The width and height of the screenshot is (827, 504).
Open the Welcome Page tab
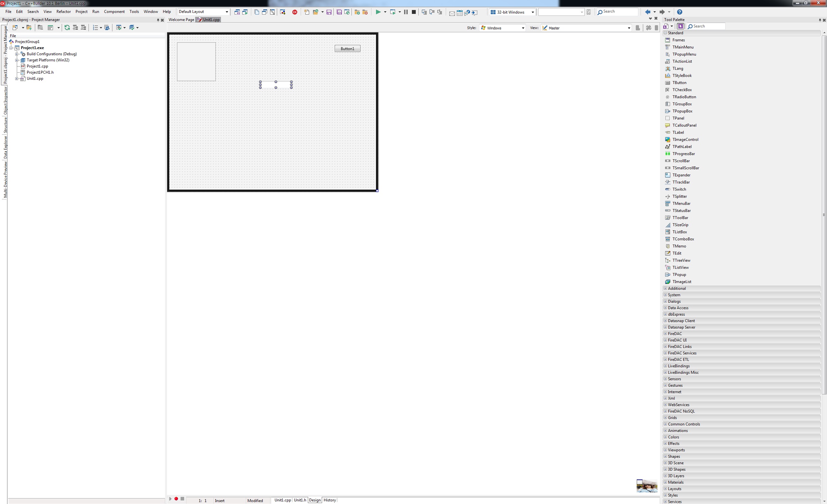(181, 20)
